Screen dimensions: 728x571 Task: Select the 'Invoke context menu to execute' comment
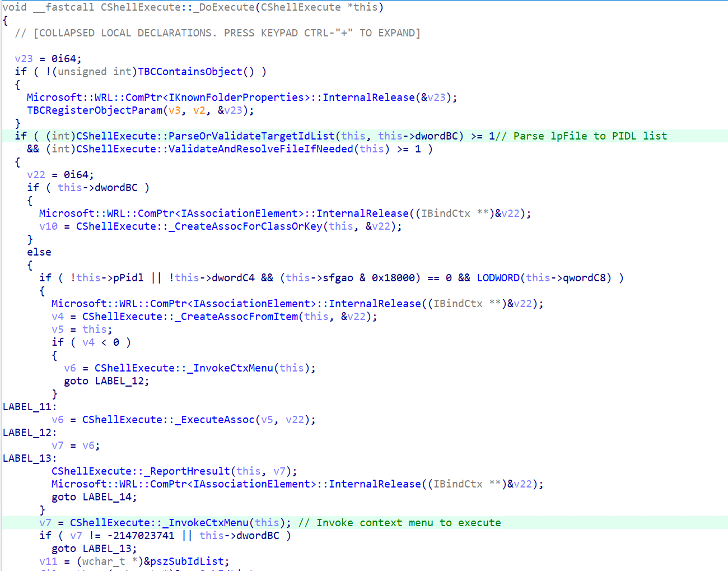pyautogui.click(x=408, y=523)
